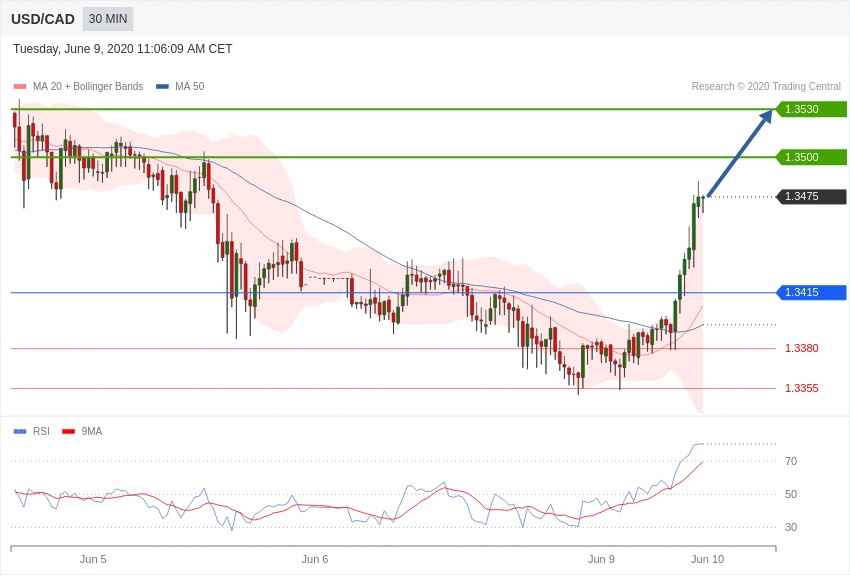Click the 1.3380 support level label
Screen dimensions: 850x576
[801, 348]
